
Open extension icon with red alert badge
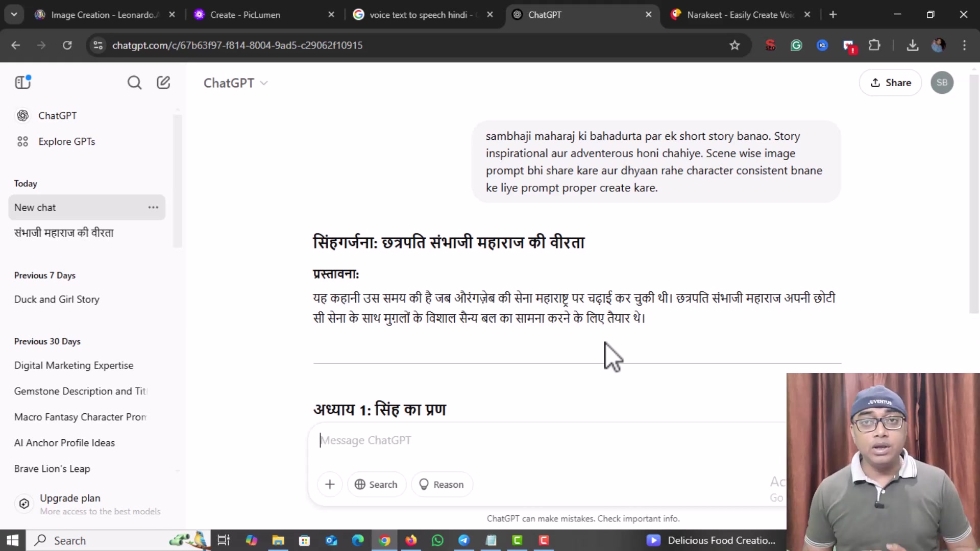coord(849,46)
